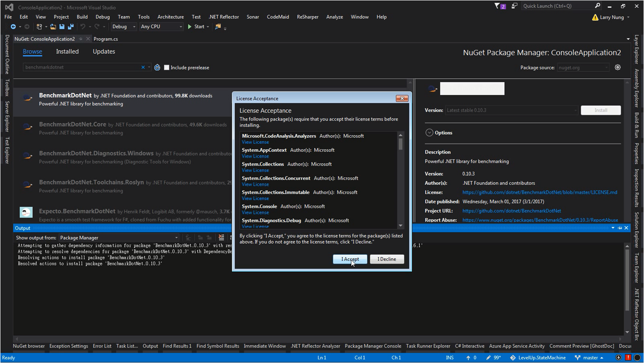The image size is (644, 363).
Task: Close the NuGet ConsoleApplication2 tab
Action: pyautogui.click(x=88, y=39)
